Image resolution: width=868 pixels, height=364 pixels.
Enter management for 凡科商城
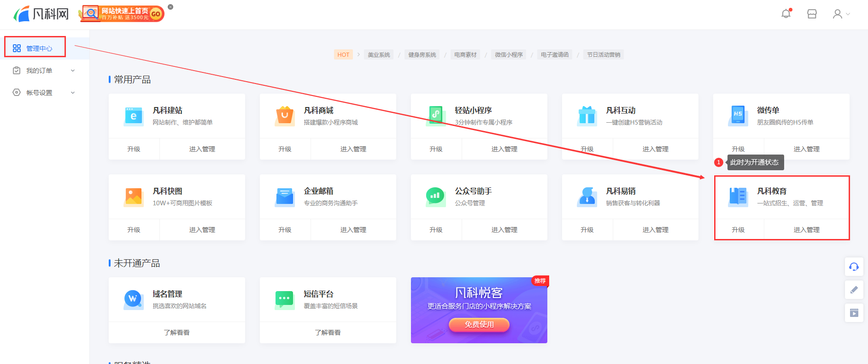click(353, 149)
